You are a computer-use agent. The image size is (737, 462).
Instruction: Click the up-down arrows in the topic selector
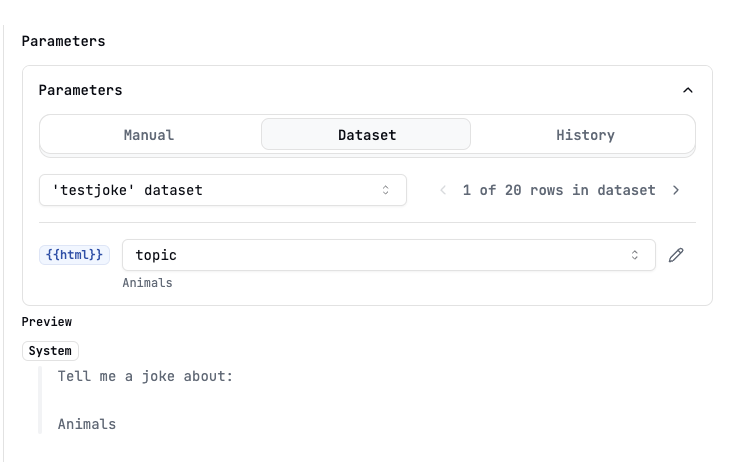(x=635, y=255)
